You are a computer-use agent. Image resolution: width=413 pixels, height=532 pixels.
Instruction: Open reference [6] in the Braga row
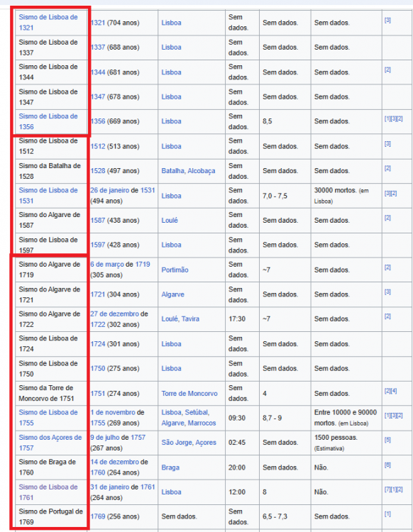coord(387,465)
